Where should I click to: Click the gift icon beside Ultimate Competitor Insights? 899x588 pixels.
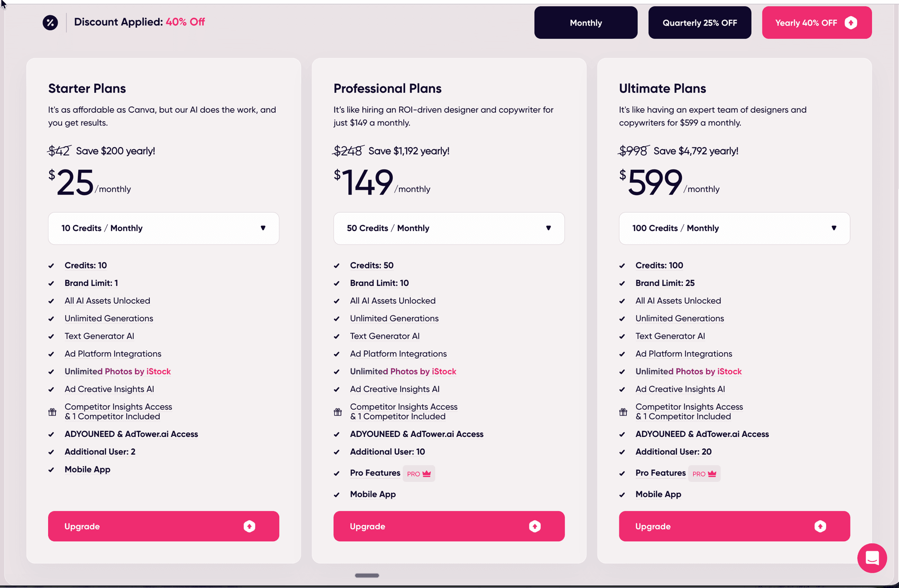click(x=623, y=412)
